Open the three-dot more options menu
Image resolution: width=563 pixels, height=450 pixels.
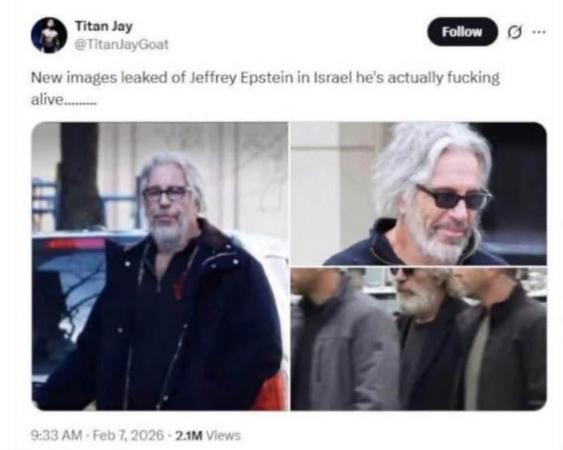539,32
